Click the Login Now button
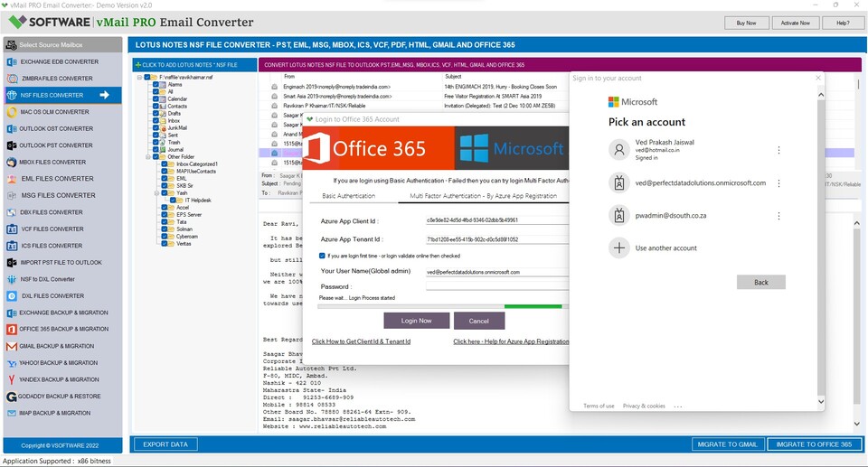This screenshot has height=467, width=868. pos(416,321)
